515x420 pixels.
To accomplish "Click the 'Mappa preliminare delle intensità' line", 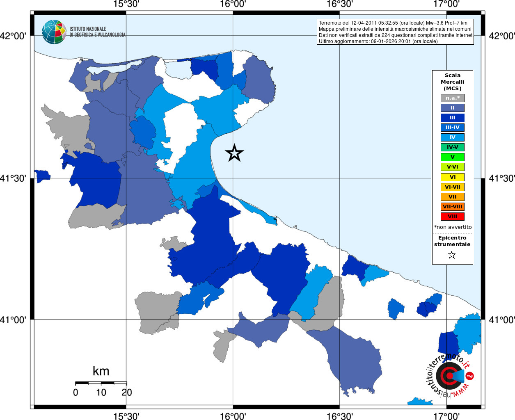I will point(395,29).
